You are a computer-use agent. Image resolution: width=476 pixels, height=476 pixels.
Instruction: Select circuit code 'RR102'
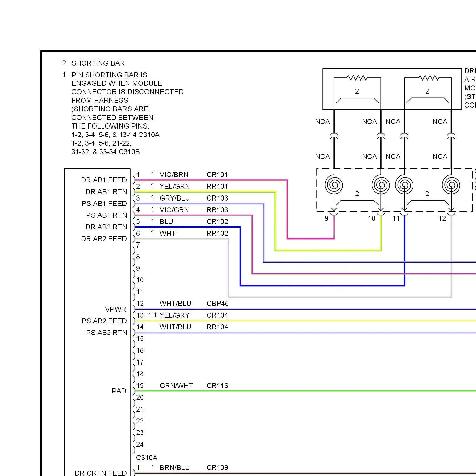[217, 233]
